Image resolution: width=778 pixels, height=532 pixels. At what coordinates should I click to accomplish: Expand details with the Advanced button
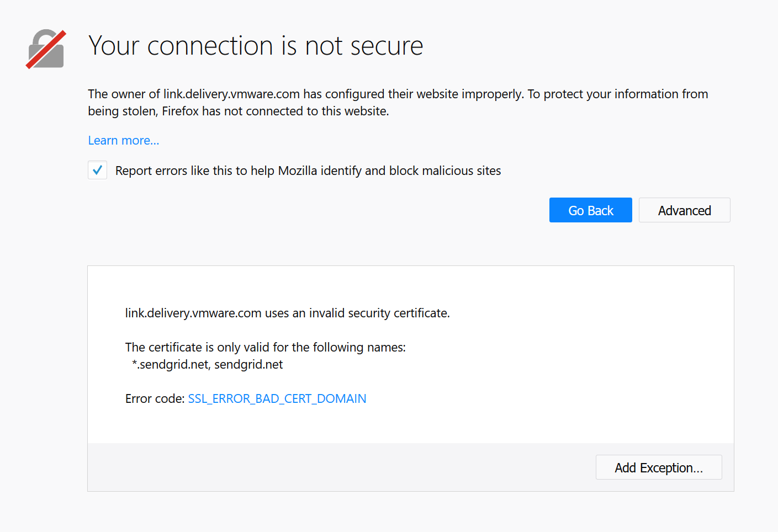(684, 210)
